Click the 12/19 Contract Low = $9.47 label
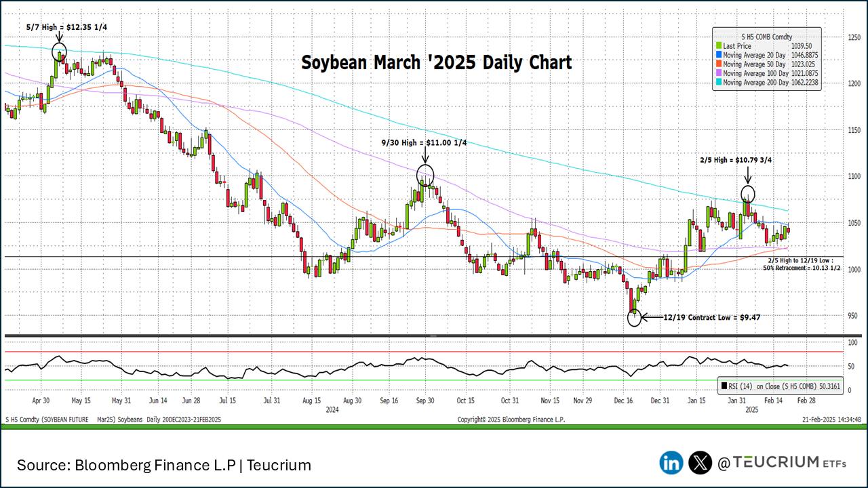This screenshot has width=868, height=488. point(712,317)
